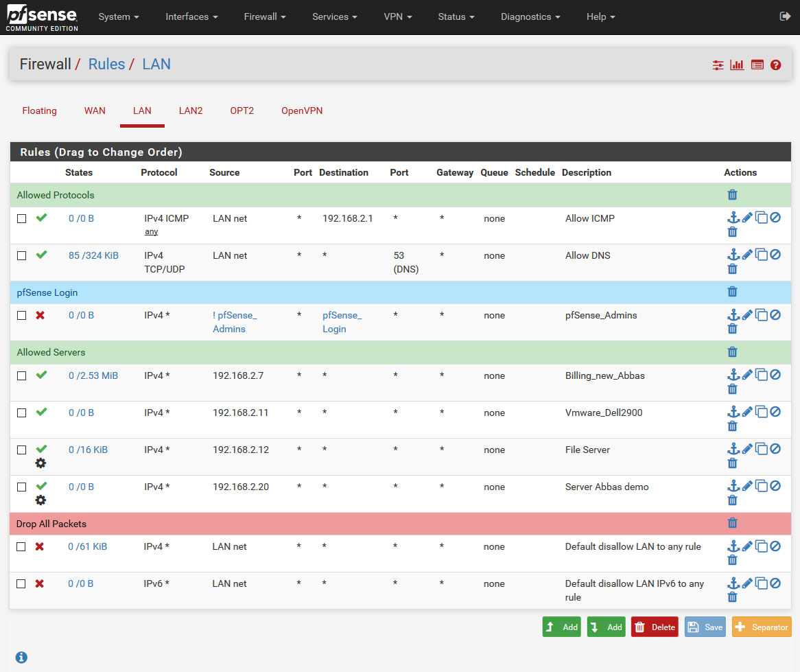The height and width of the screenshot is (672, 800).
Task: Open the firewall log list icon
Action: click(757, 65)
